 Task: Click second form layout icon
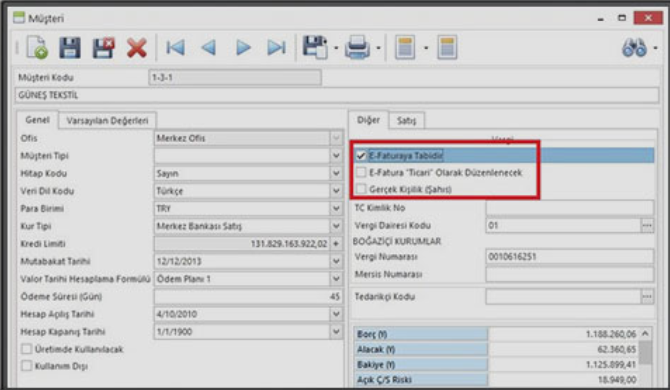[447, 47]
